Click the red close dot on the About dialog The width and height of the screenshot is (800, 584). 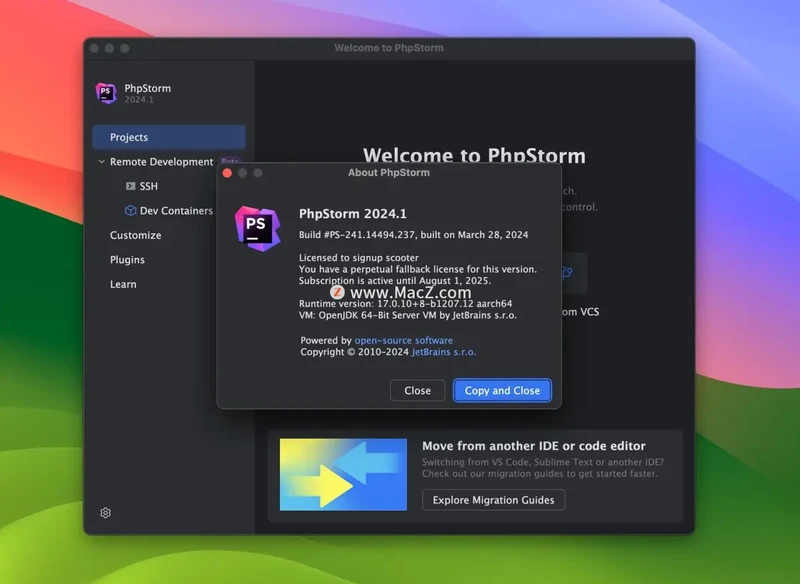[x=227, y=173]
